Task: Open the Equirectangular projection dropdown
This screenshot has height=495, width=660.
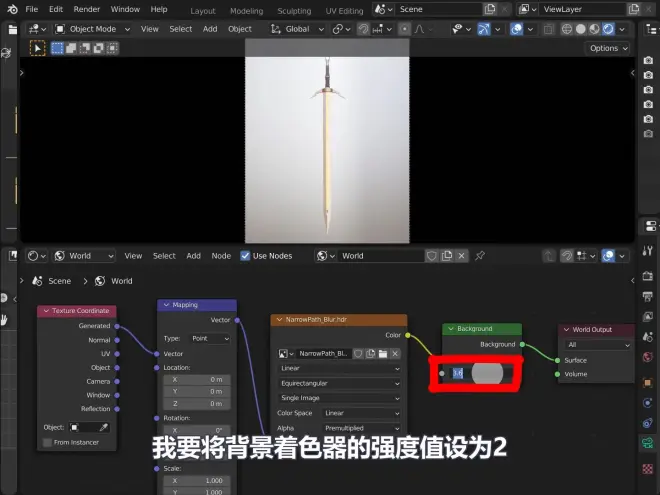Action: [339, 383]
